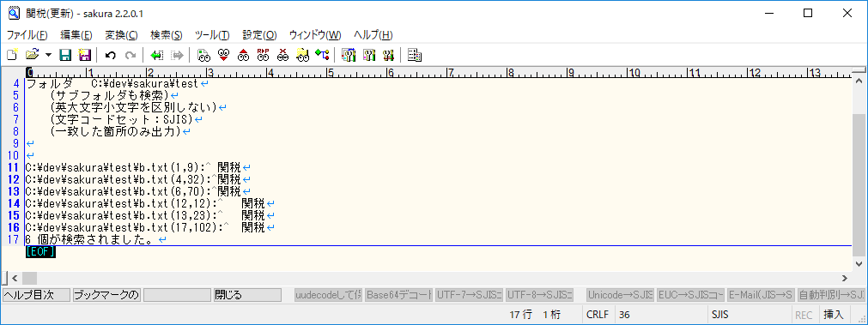The width and height of the screenshot is (868, 325).
Task: Click the Base64デコード function key button
Action: point(398,295)
